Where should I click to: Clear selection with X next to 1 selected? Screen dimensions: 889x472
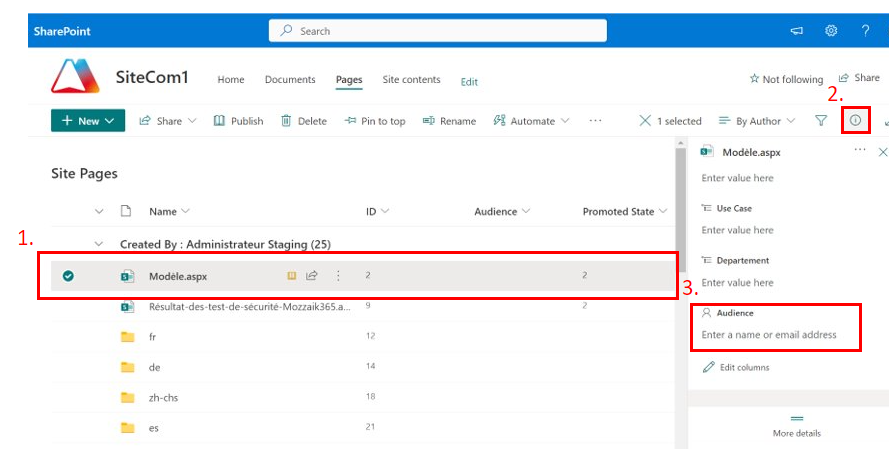point(645,121)
